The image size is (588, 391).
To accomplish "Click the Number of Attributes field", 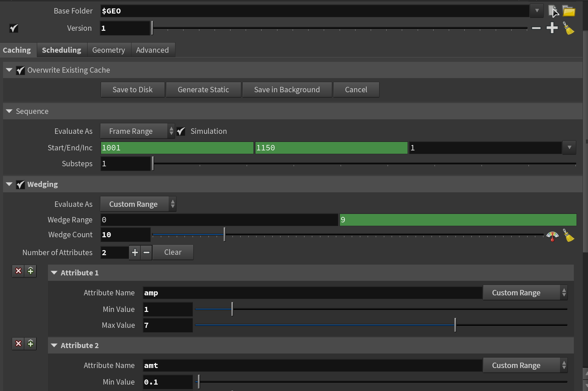I will coord(115,252).
